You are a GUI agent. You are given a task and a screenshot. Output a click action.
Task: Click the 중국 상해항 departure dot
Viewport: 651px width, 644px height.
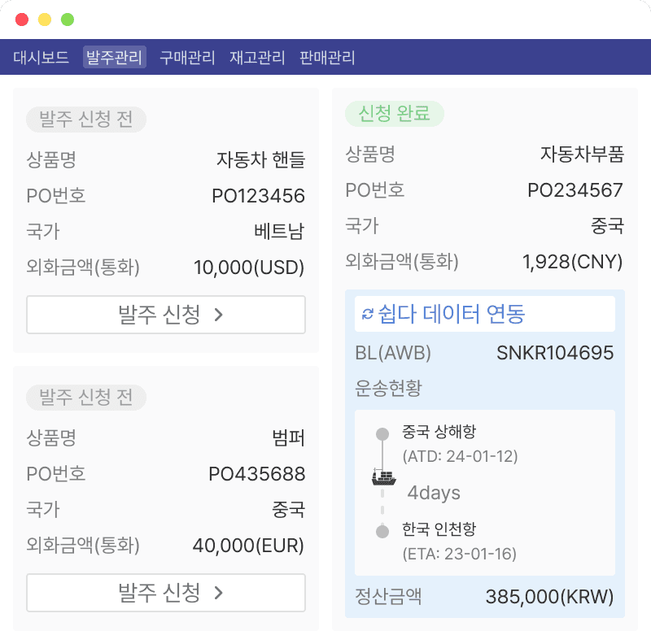coord(382,434)
